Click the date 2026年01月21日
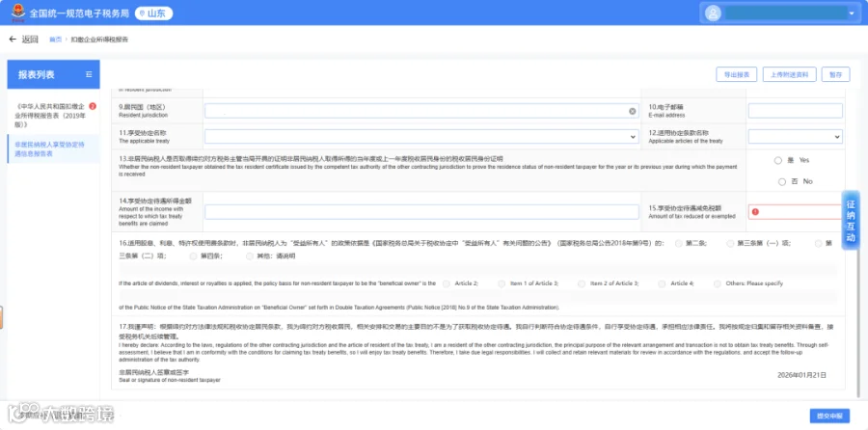This screenshot has width=868, height=430. 801,375
